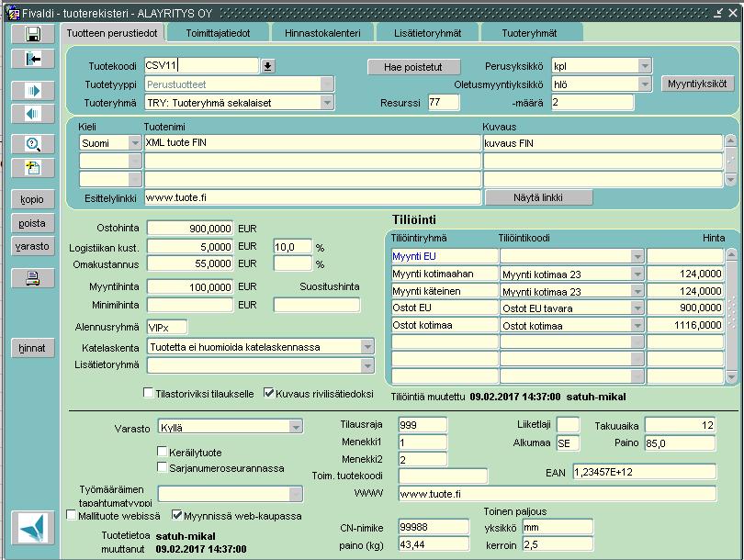Click varasto button in sidebar
744x560 pixels.
point(33,246)
